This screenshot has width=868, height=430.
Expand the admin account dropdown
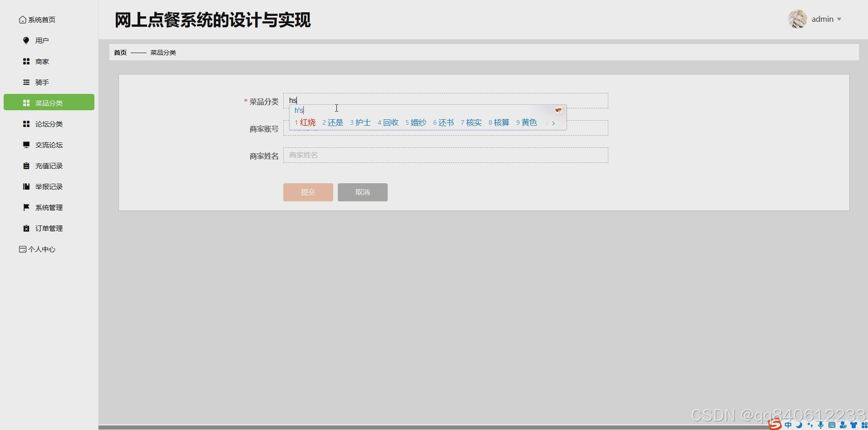[824, 19]
